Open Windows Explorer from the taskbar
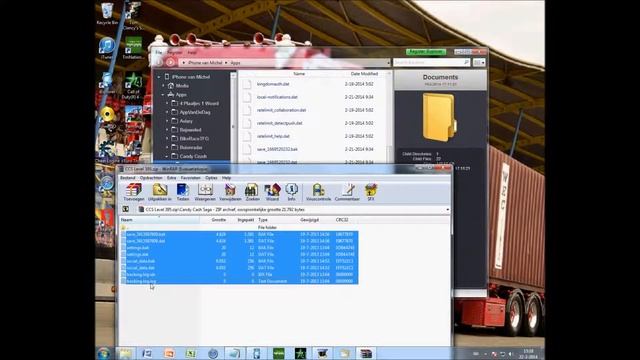The image size is (640, 360). click(125, 353)
